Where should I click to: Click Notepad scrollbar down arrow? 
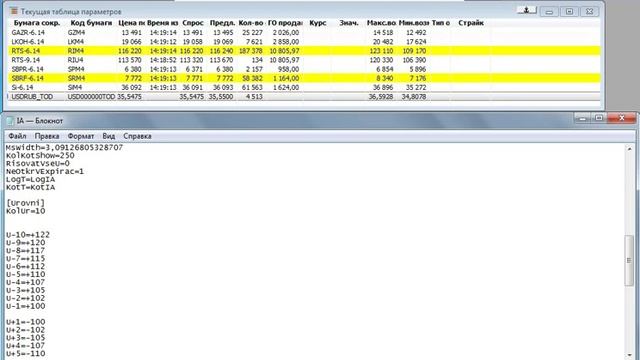(629, 355)
